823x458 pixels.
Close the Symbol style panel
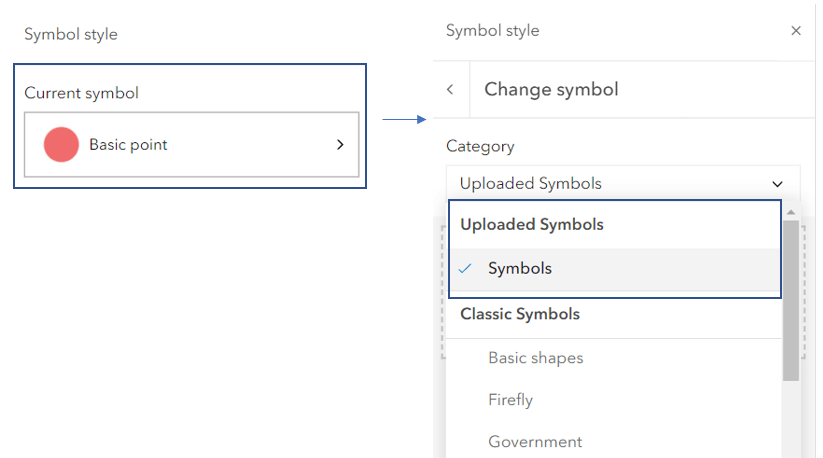click(796, 31)
